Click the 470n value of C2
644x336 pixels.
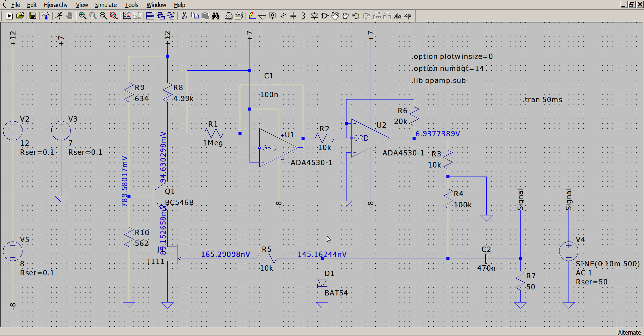tap(486, 268)
